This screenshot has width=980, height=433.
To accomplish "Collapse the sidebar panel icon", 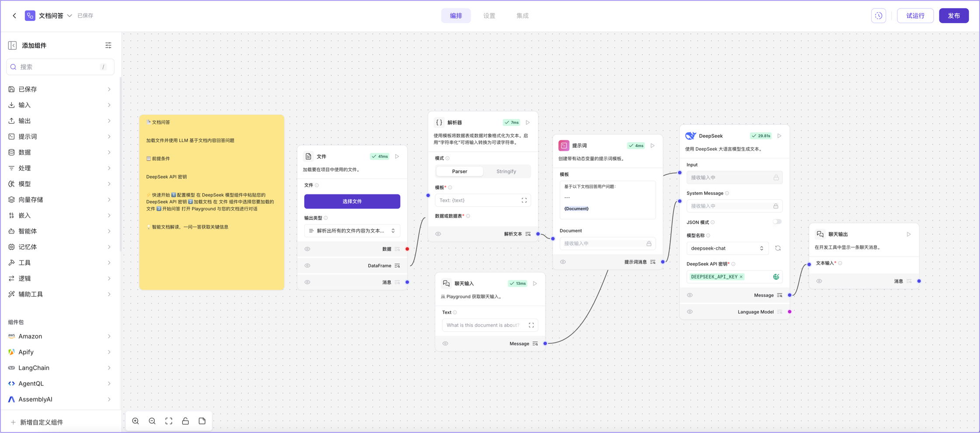I will click(x=12, y=45).
